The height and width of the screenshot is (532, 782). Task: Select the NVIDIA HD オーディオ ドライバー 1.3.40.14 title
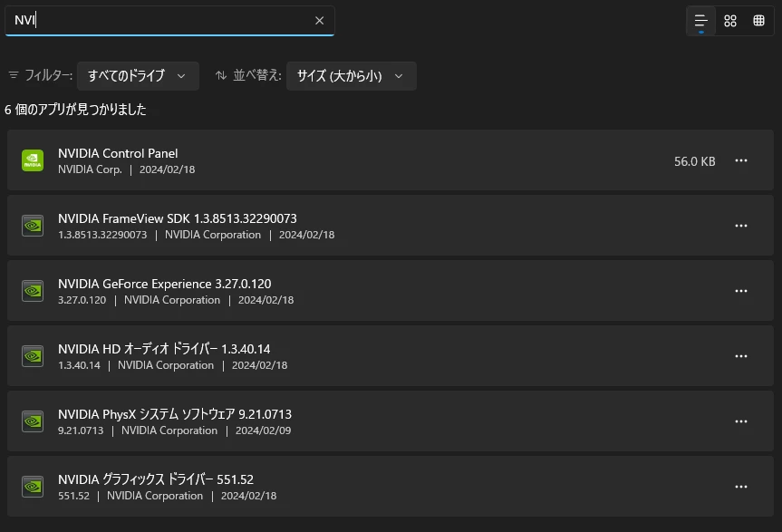click(x=164, y=350)
